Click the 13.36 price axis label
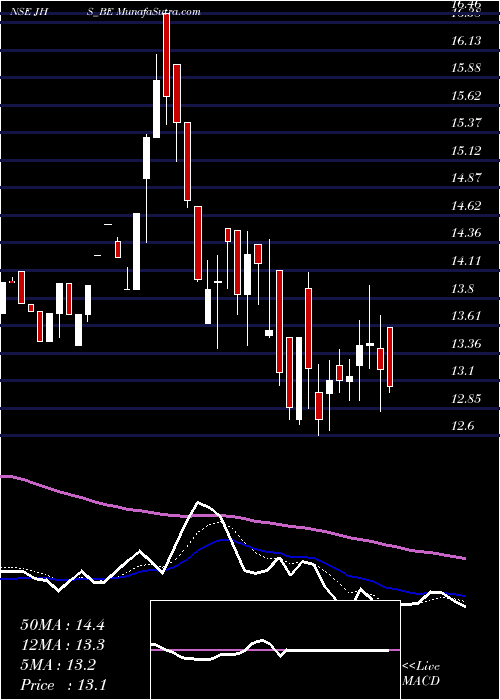The height and width of the screenshot is (700, 500). pyautogui.click(x=466, y=344)
